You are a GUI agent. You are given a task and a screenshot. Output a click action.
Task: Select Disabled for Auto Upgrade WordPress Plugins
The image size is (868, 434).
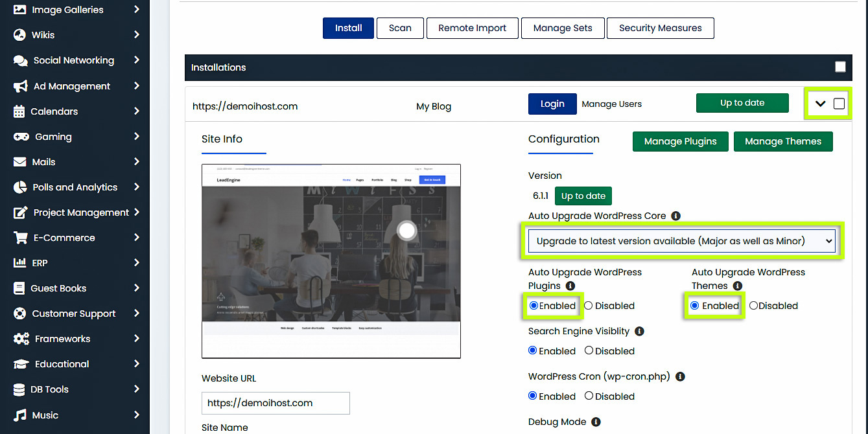click(x=589, y=306)
